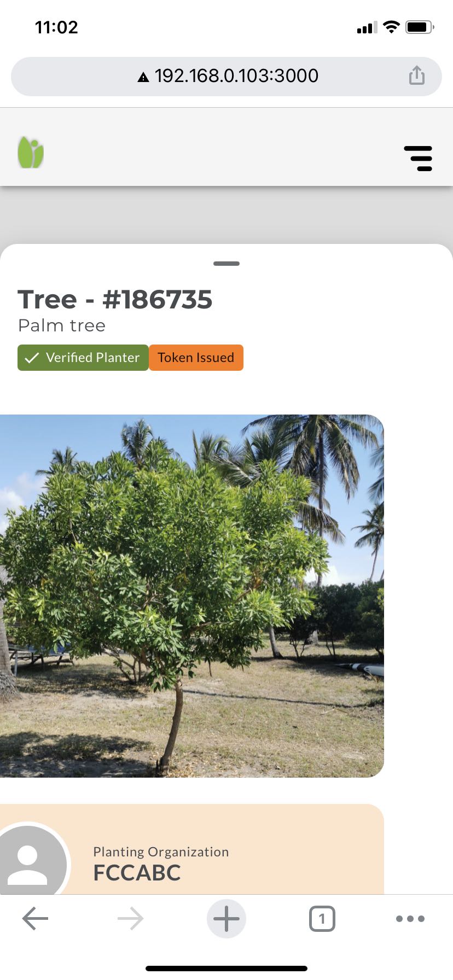
Task: Tap the Planting Organization card
Action: [192, 849]
